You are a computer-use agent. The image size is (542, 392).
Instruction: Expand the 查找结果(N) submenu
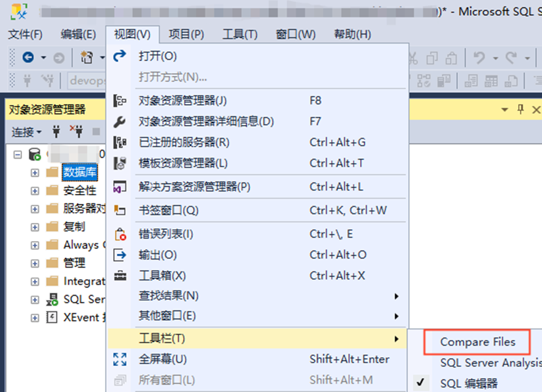pos(257,296)
